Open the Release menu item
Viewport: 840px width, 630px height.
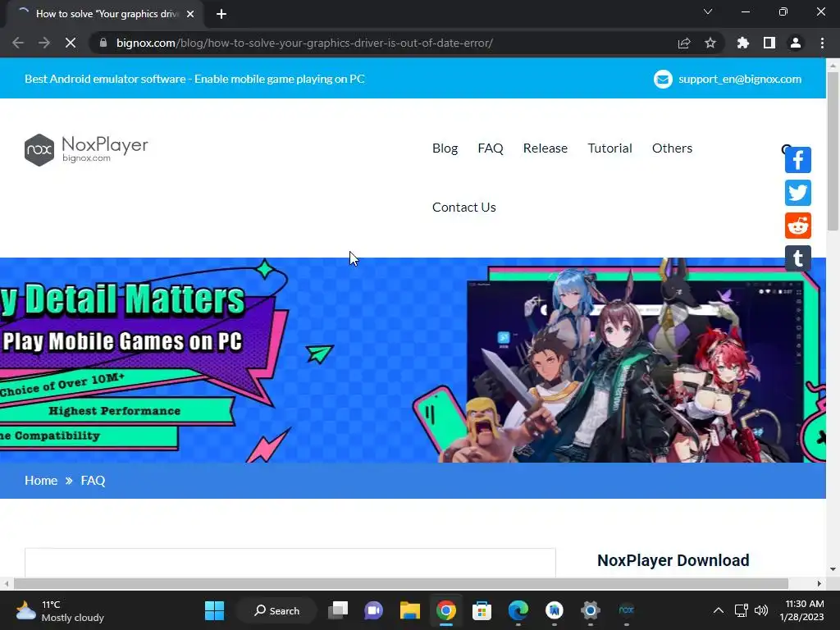[x=546, y=148]
